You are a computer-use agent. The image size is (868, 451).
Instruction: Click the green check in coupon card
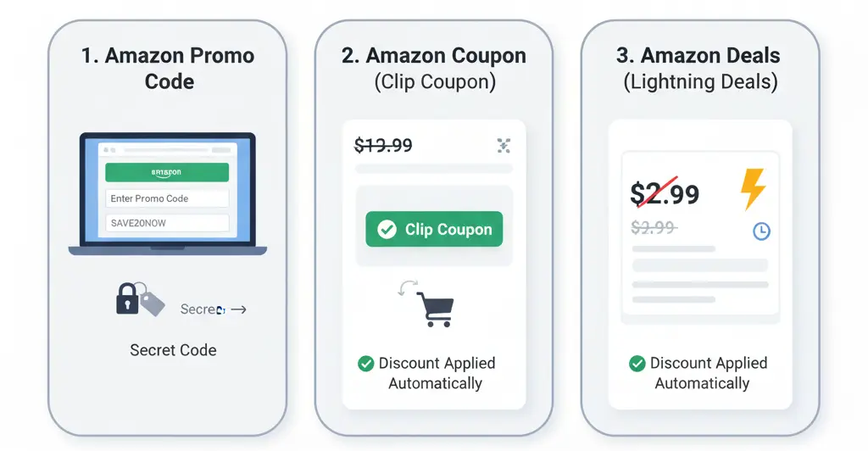pos(366,364)
